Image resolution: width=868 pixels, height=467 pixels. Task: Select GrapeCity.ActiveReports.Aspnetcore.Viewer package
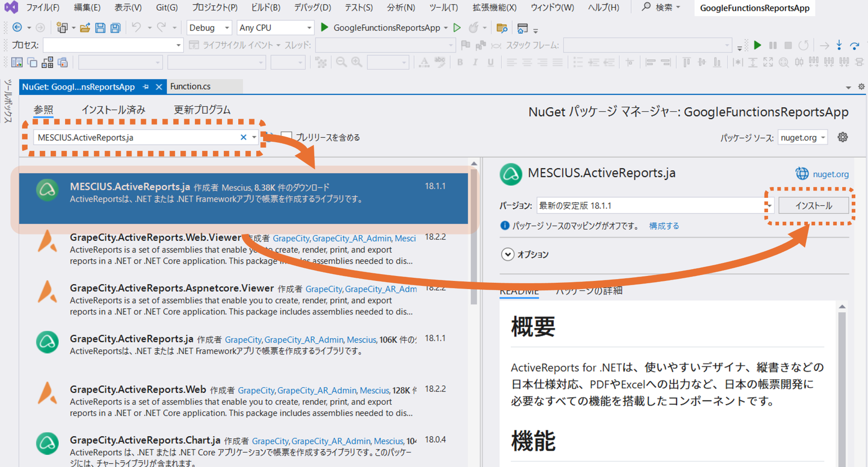[x=243, y=299]
